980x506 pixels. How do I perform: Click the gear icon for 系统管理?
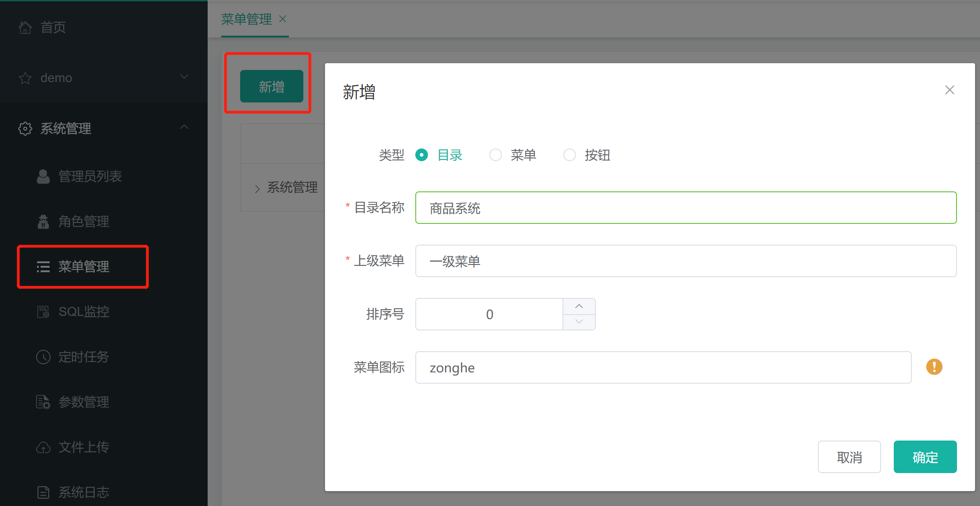pyautogui.click(x=25, y=129)
